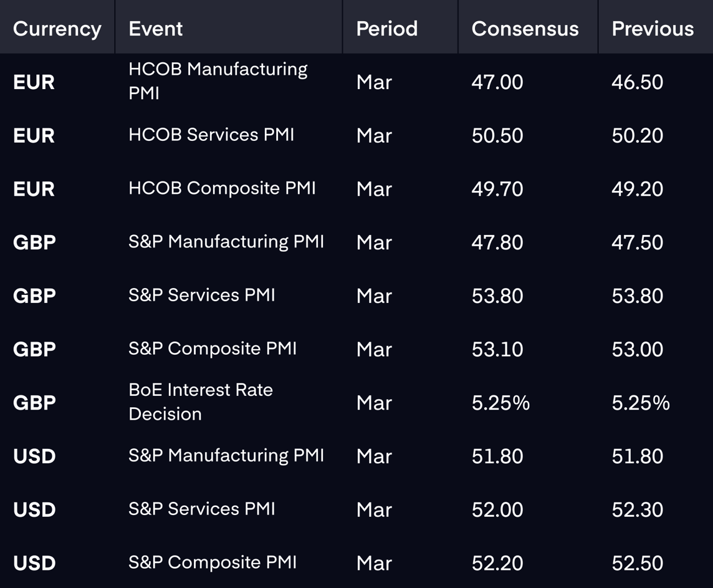
Task: Click the Mar period in BoE Interest Rate row
Action: click(374, 403)
